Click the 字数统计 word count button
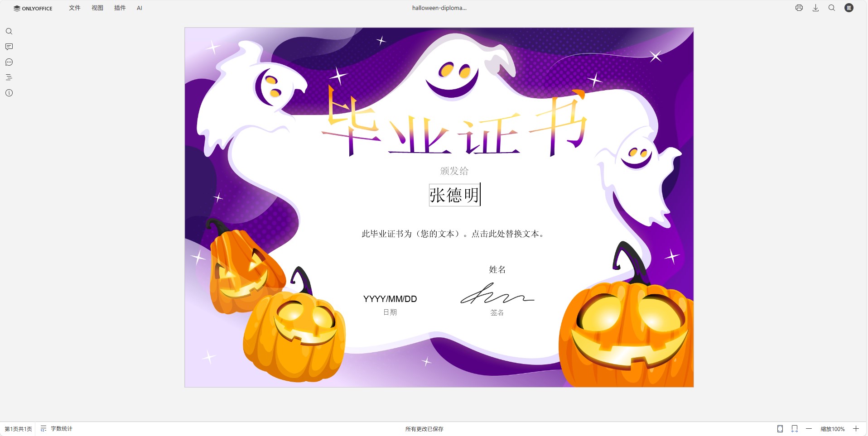The width and height of the screenshot is (868, 436). (x=57, y=429)
